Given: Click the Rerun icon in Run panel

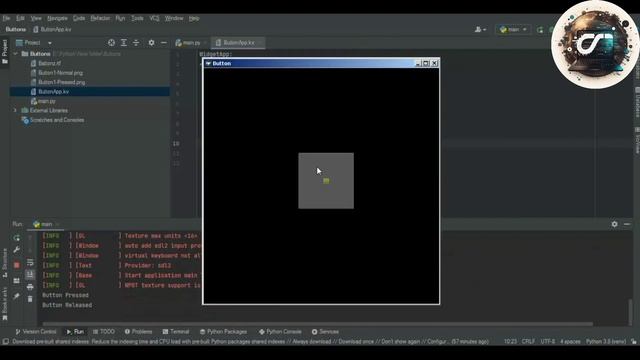Looking at the screenshot, I should [x=17, y=238].
